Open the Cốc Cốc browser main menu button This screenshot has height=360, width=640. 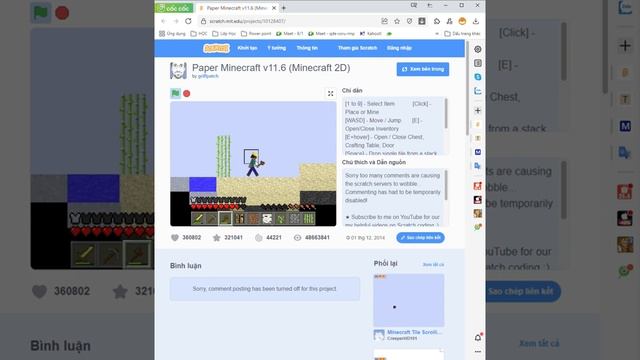coord(174,8)
